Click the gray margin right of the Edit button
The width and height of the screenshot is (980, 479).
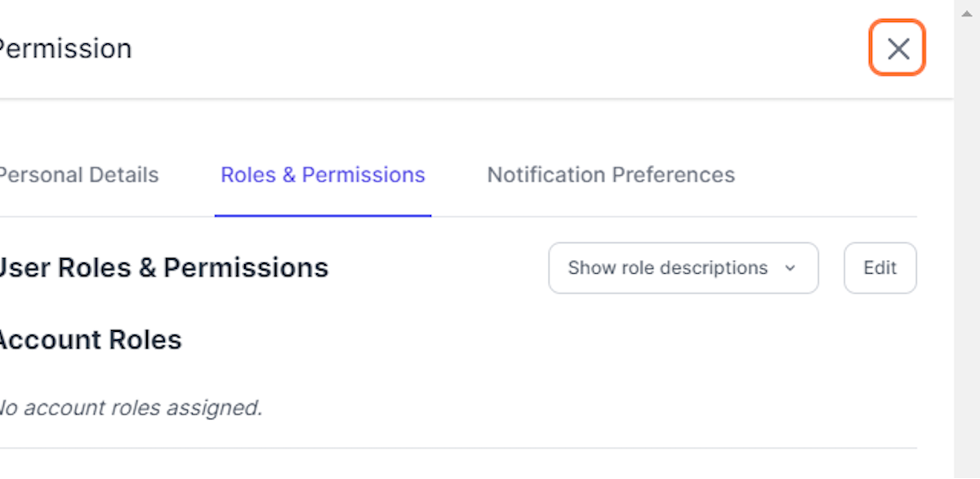pos(935,268)
